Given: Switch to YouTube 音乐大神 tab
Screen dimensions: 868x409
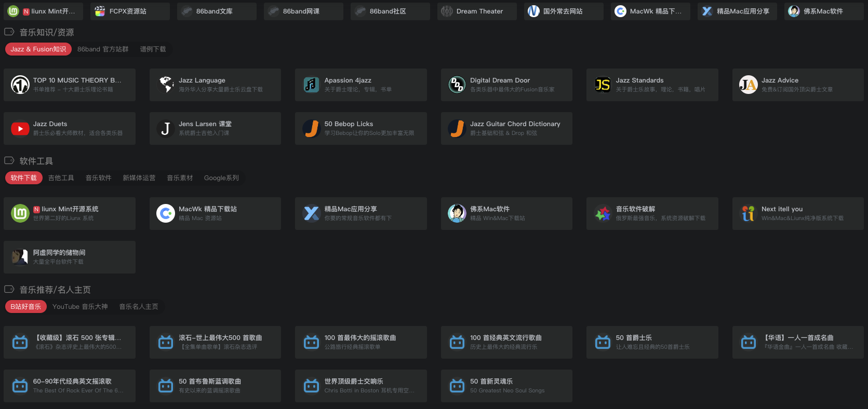Looking at the screenshot, I should click(81, 307).
